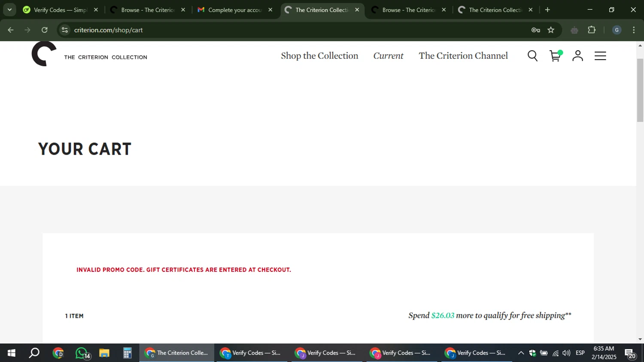Select first Verify Codes taskbar window
This screenshot has height=362, width=644.
pos(251,353)
